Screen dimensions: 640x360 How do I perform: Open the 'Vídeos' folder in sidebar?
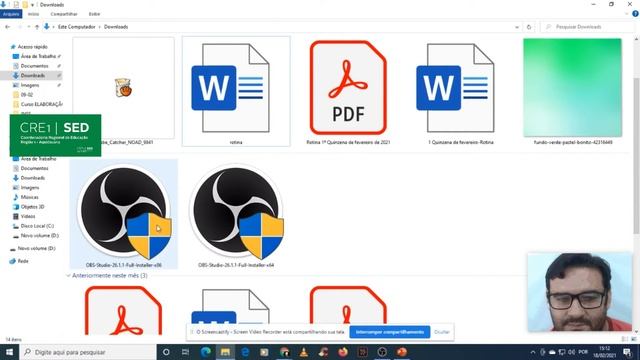click(x=28, y=216)
